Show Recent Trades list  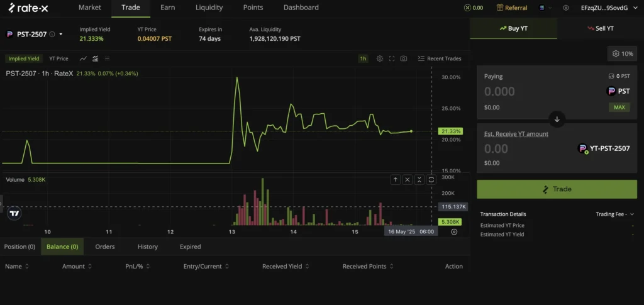point(440,58)
